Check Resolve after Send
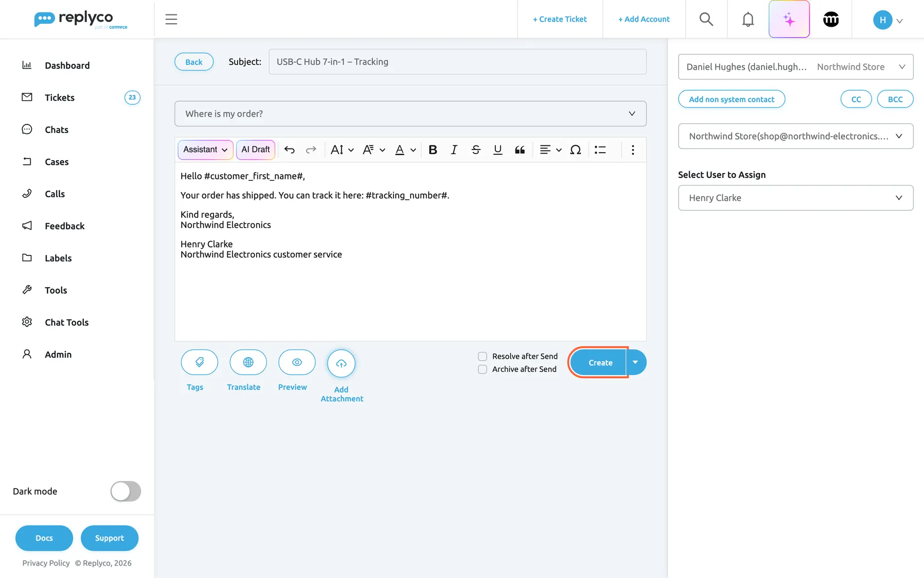Image resolution: width=924 pixels, height=578 pixels. click(x=483, y=356)
